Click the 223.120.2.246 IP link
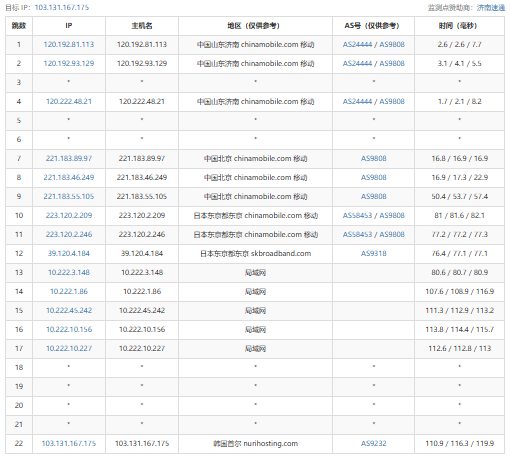The image size is (510, 457). point(69,234)
